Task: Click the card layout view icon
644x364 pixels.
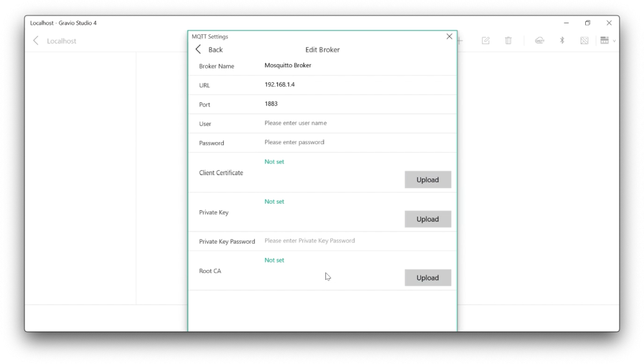Action: (605, 40)
